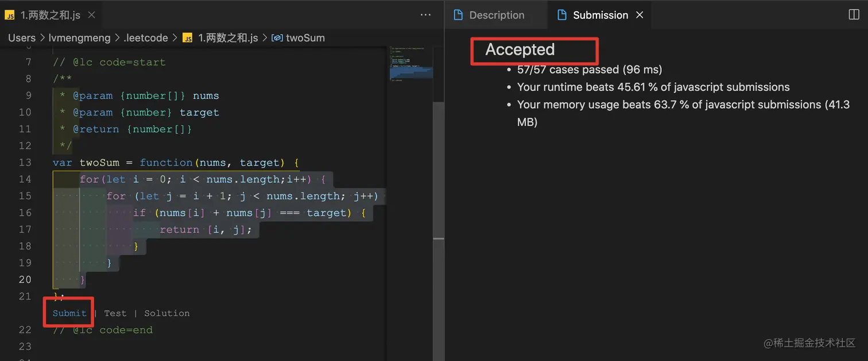Close the Submission tab
This screenshot has width=868, height=361.
[640, 15]
